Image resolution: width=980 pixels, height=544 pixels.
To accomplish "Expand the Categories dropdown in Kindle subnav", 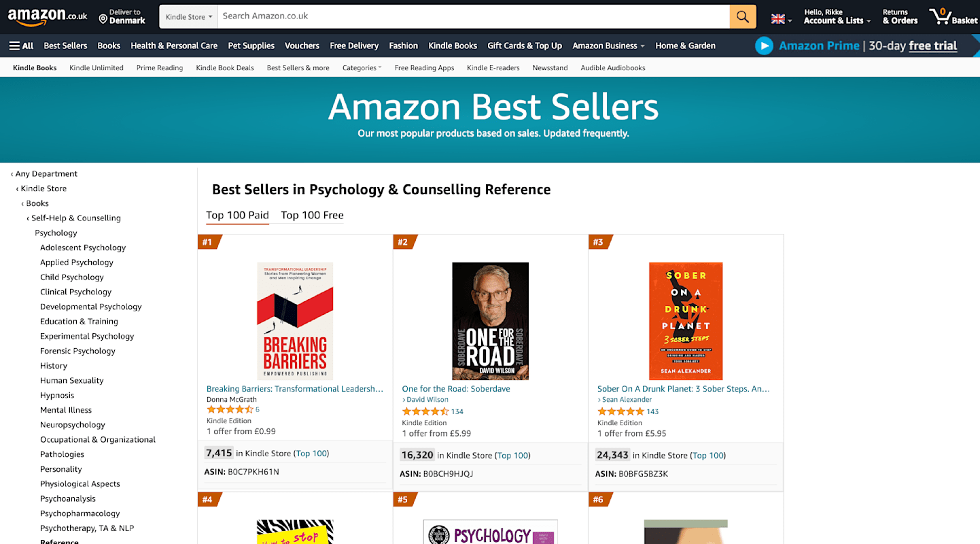I will click(x=362, y=68).
